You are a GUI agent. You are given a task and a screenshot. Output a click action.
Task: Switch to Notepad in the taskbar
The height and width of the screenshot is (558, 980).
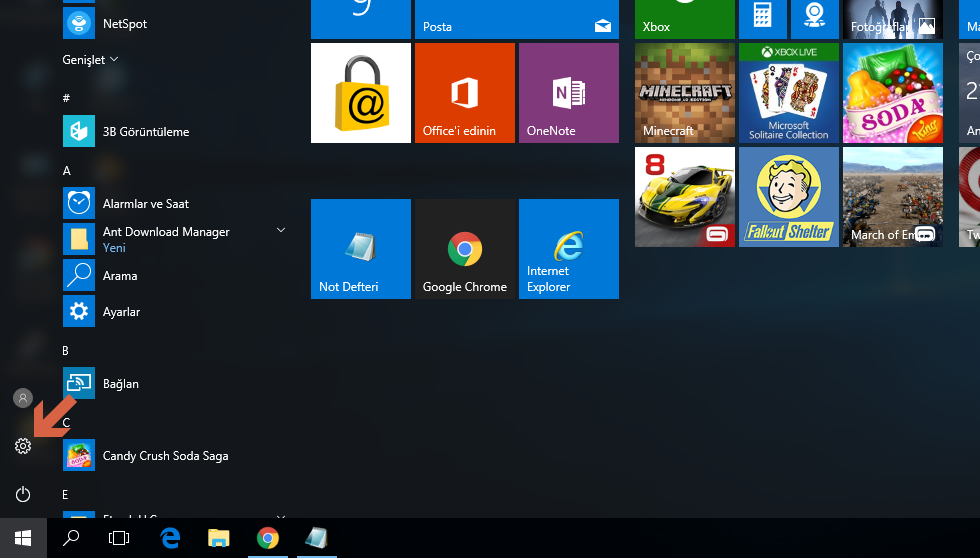[316, 538]
